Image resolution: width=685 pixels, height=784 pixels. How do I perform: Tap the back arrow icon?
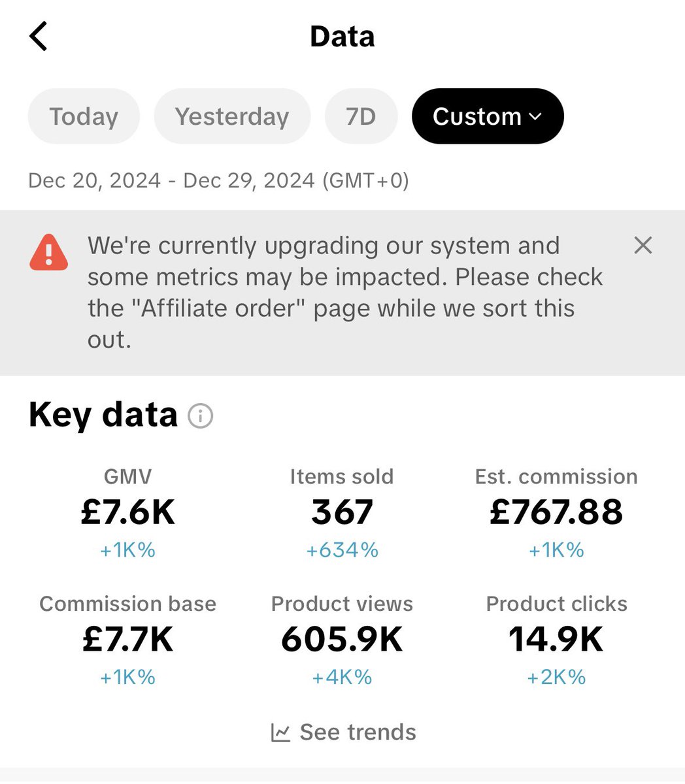(x=39, y=36)
